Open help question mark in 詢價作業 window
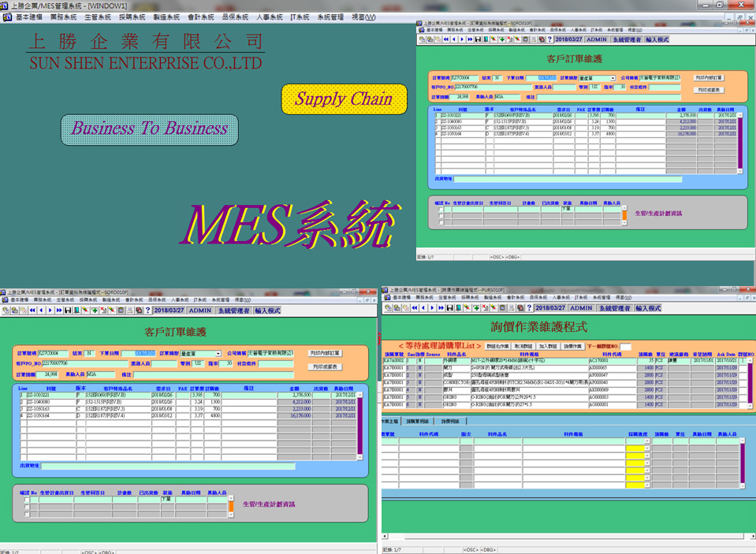Screen dimensions: 756x554 530,307
